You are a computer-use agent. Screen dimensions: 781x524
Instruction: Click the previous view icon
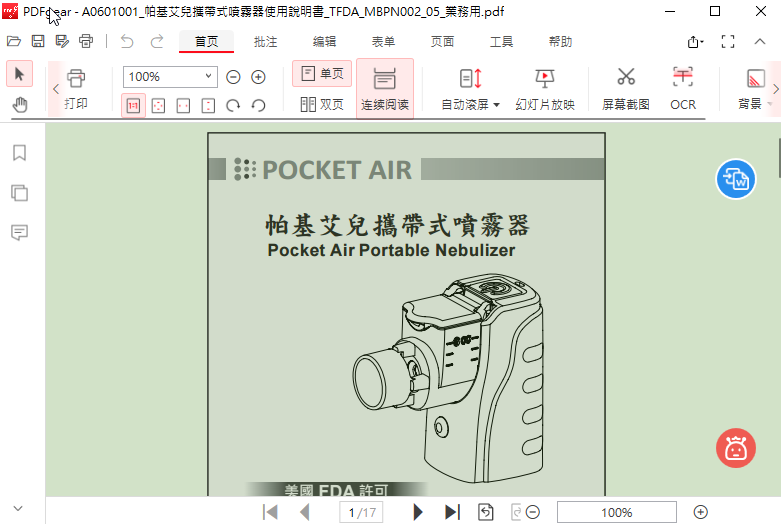click(x=486, y=512)
